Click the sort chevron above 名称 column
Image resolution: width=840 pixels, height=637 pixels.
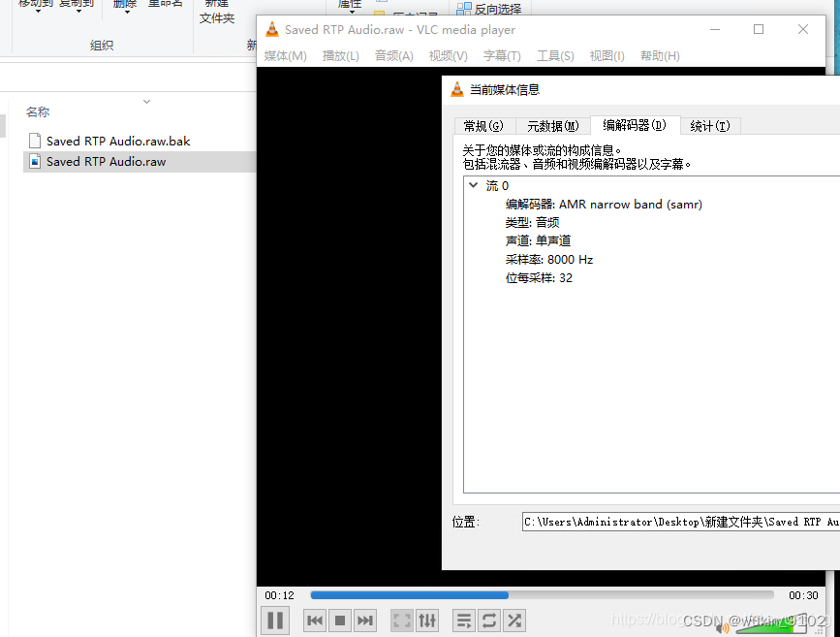point(146,102)
